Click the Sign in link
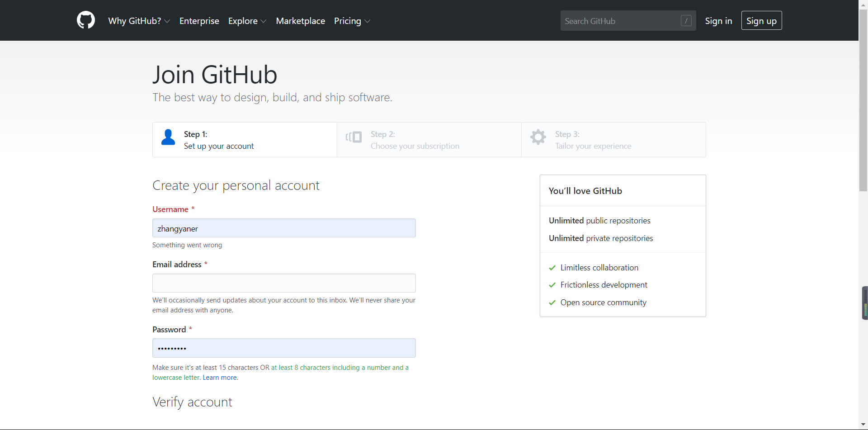Viewport: 868px width, 430px height. point(718,21)
